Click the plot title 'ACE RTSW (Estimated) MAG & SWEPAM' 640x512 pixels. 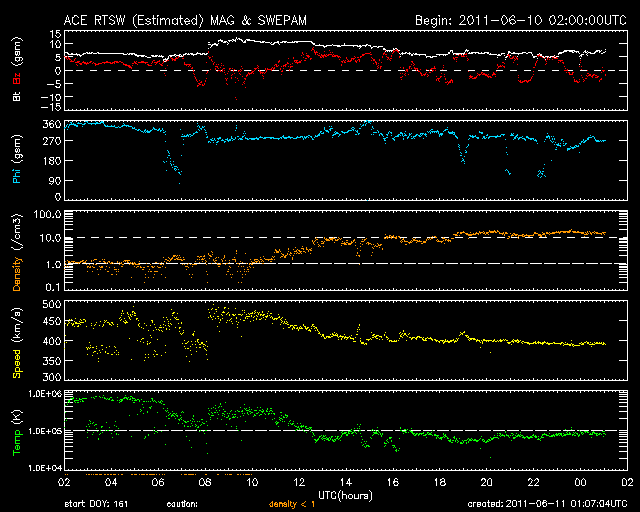(x=185, y=20)
